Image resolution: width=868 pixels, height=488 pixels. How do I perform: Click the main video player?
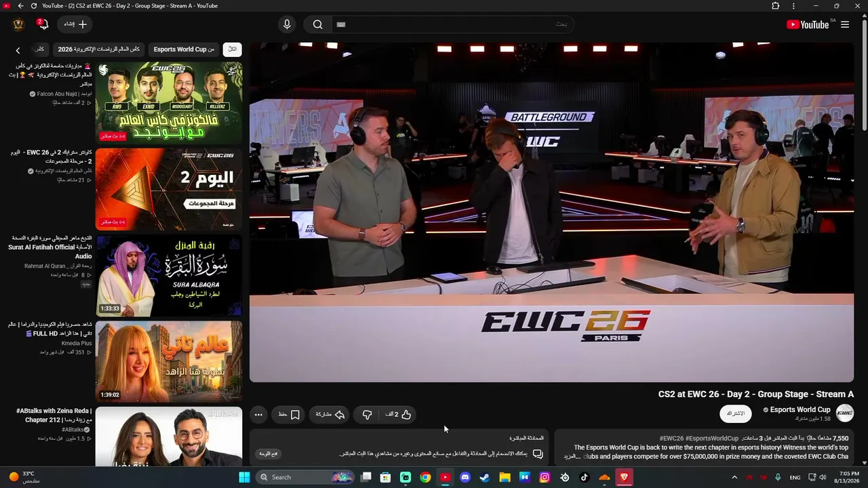[551, 212]
